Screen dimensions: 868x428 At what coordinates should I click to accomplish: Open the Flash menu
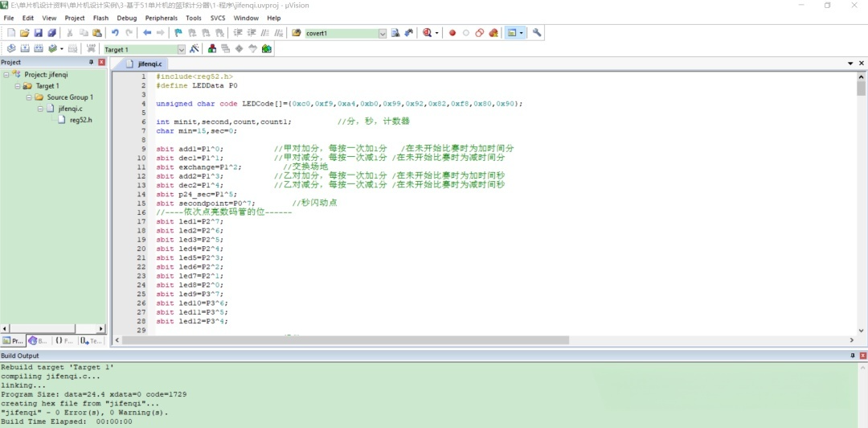pyautogui.click(x=100, y=18)
